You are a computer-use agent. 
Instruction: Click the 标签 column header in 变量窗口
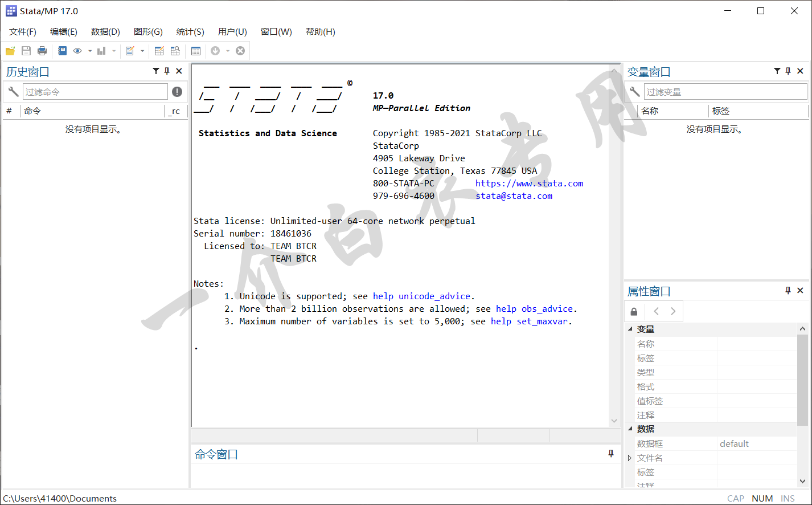[x=721, y=111]
